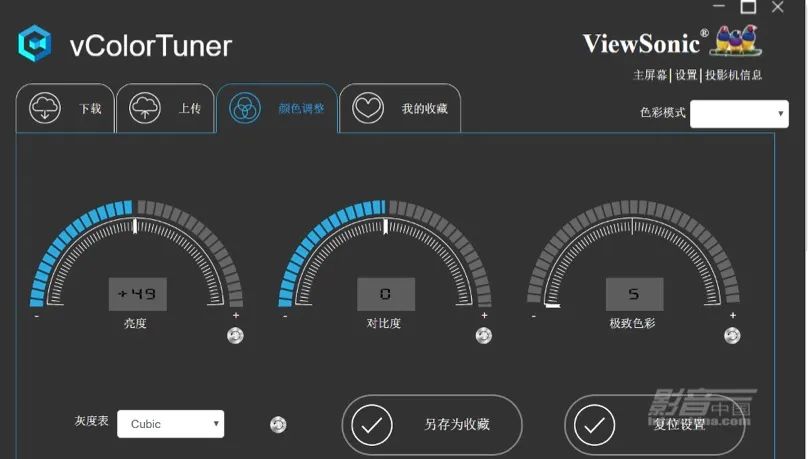Reset brightness with its round knob icon

(x=235, y=336)
